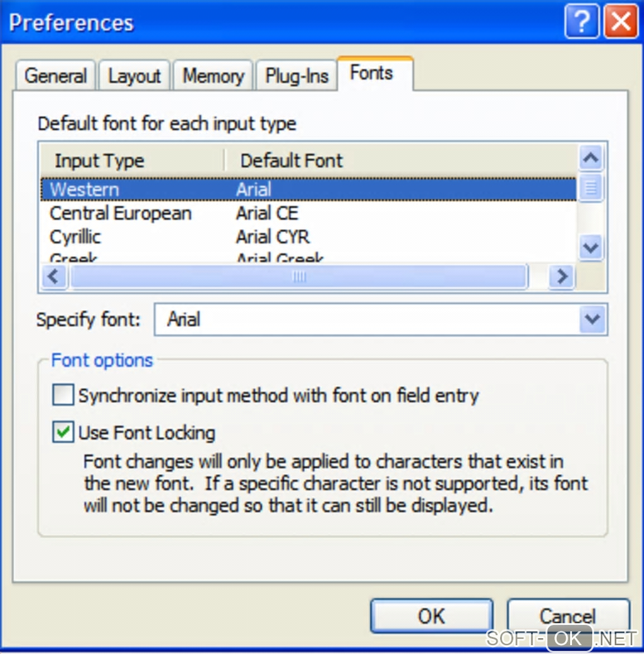
Task: Open the Layout tab
Action: click(134, 76)
